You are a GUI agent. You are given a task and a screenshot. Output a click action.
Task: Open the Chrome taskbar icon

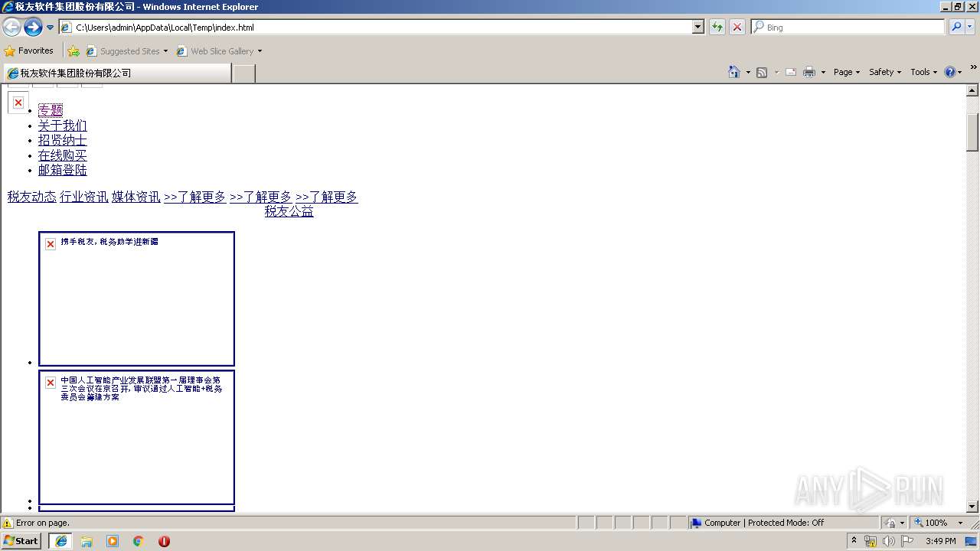coord(138,541)
